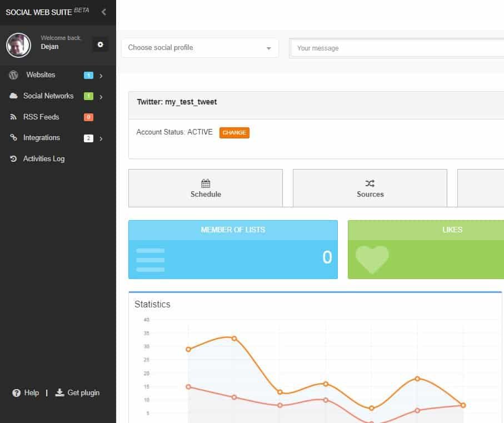This screenshot has height=423, width=504.
Task: Expand the Social Networks submenu arrow
Action: point(101,97)
